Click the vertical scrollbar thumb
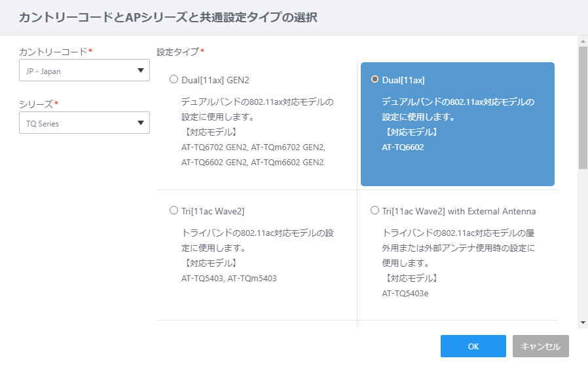Image resolution: width=588 pixels, height=373 pixels. [x=583, y=108]
